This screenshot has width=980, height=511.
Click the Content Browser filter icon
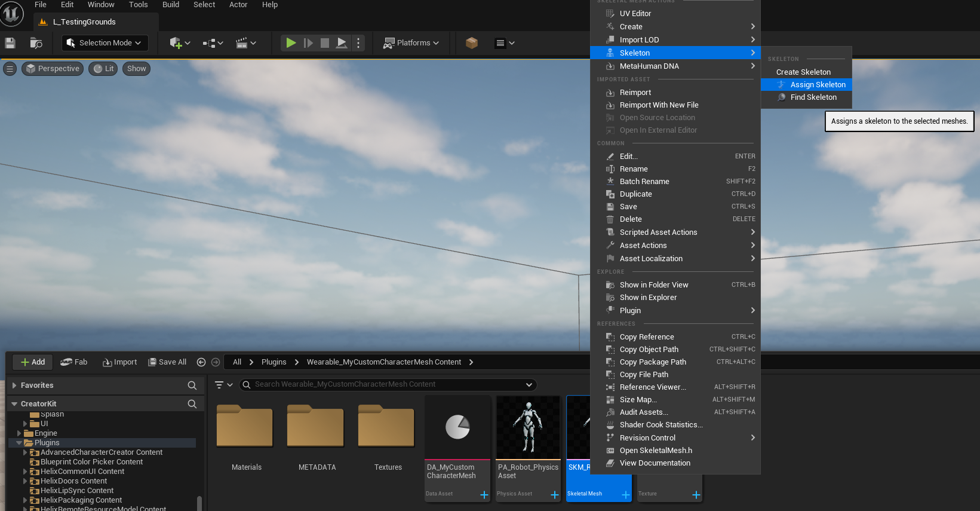[x=219, y=385]
